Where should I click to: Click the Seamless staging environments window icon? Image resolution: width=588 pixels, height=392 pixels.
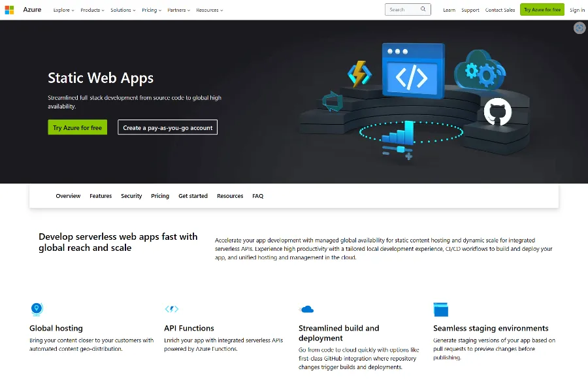pos(440,309)
